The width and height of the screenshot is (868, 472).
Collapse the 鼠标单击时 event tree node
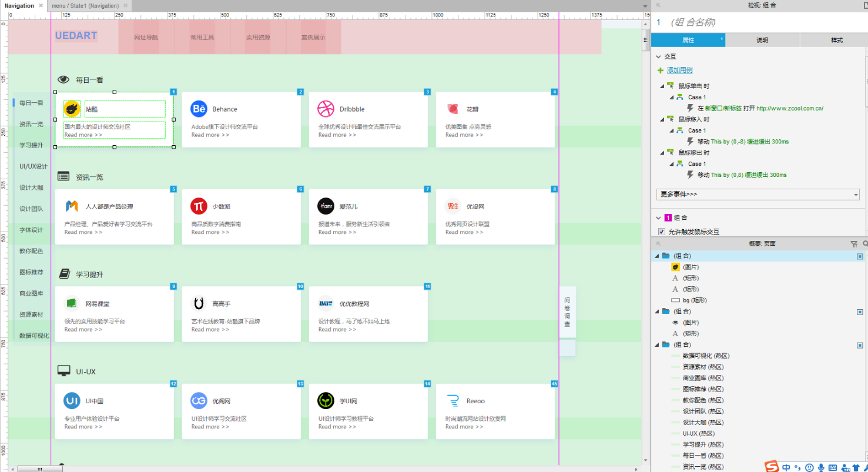tap(663, 86)
